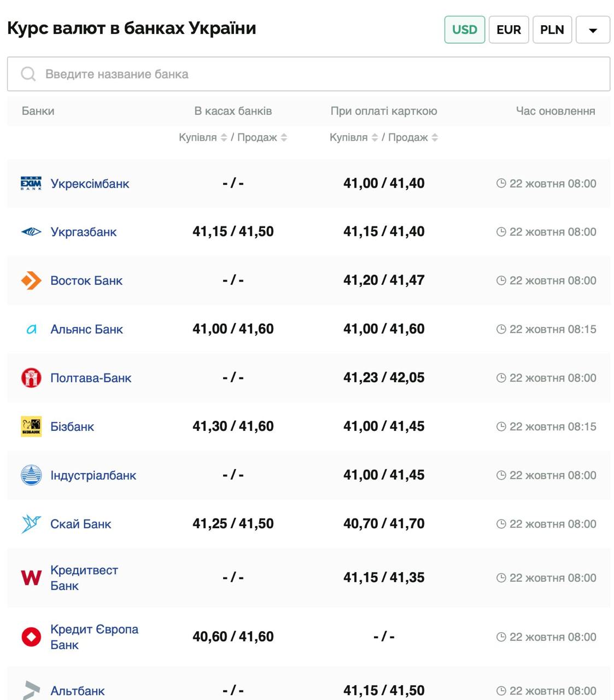Click the Альянс Банк logo icon
Viewport: 614px width, 700px height.
(31, 329)
